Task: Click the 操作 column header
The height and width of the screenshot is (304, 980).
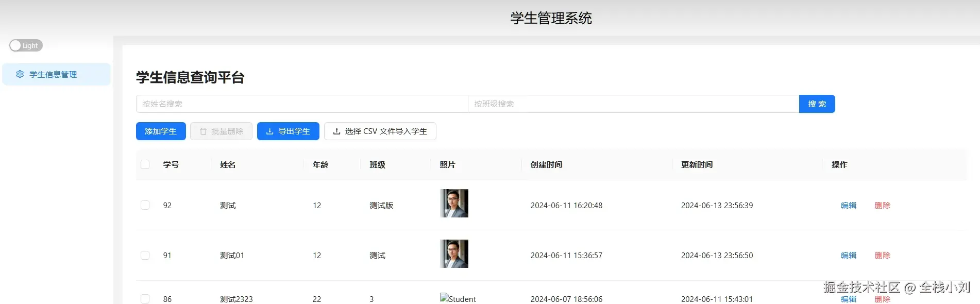Action: point(839,164)
